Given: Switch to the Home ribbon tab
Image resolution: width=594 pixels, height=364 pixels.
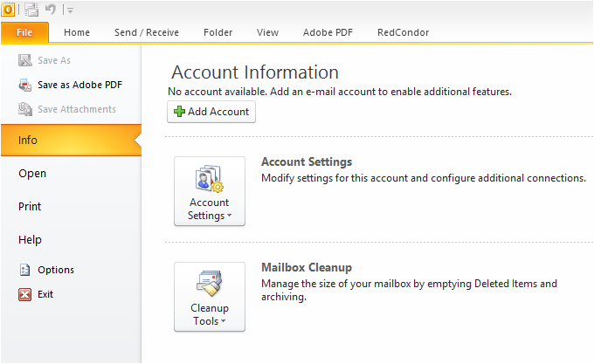Looking at the screenshot, I should pos(77,32).
